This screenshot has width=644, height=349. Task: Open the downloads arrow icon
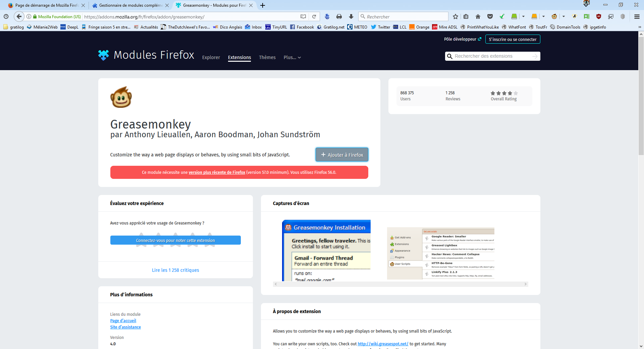(x=351, y=16)
